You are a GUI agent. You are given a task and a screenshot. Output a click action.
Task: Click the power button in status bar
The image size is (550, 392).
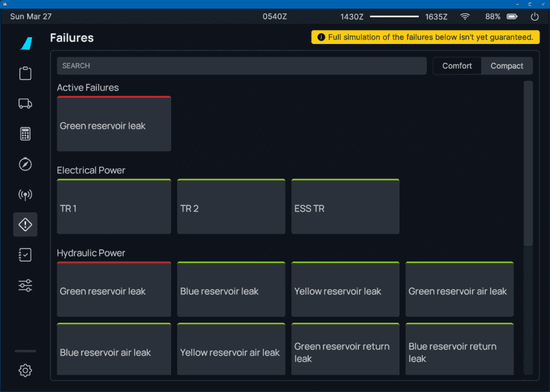534,17
